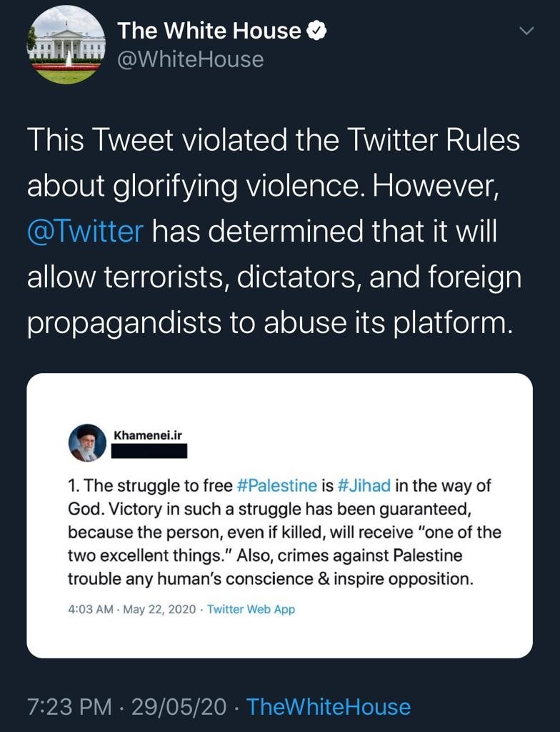Click the 7:23 PM tweet timestamp
The height and width of the screenshot is (732, 560).
[69, 707]
